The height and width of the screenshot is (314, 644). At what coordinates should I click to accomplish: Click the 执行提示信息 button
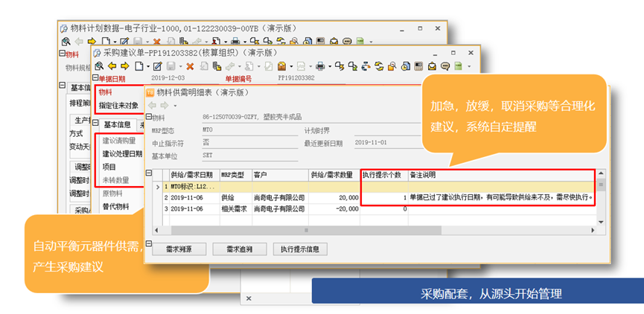[300, 249]
